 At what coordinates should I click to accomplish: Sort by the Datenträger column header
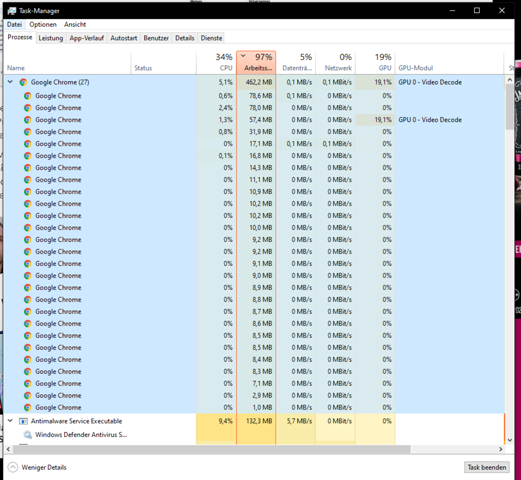point(296,62)
